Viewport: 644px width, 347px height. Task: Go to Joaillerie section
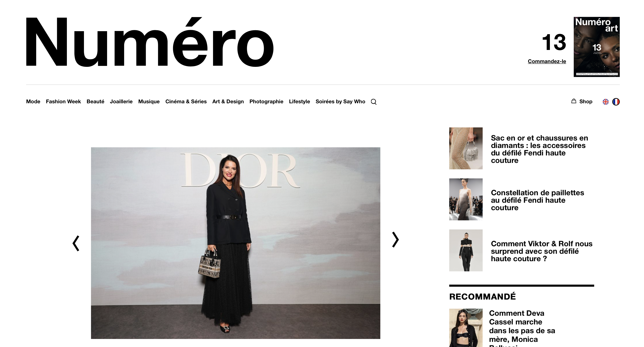pos(121,101)
